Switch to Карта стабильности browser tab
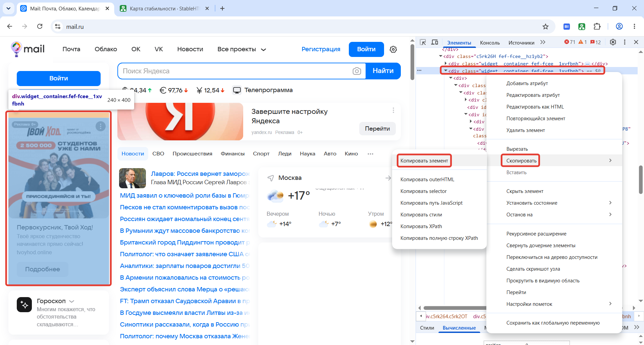The image size is (644, 345). coord(164,8)
